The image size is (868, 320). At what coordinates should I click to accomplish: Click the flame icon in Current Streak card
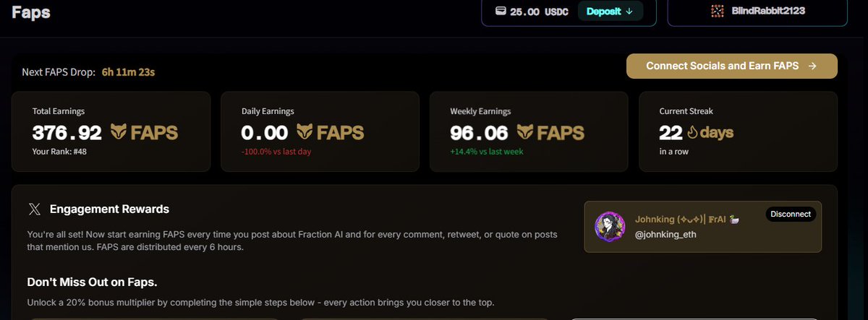tap(691, 133)
